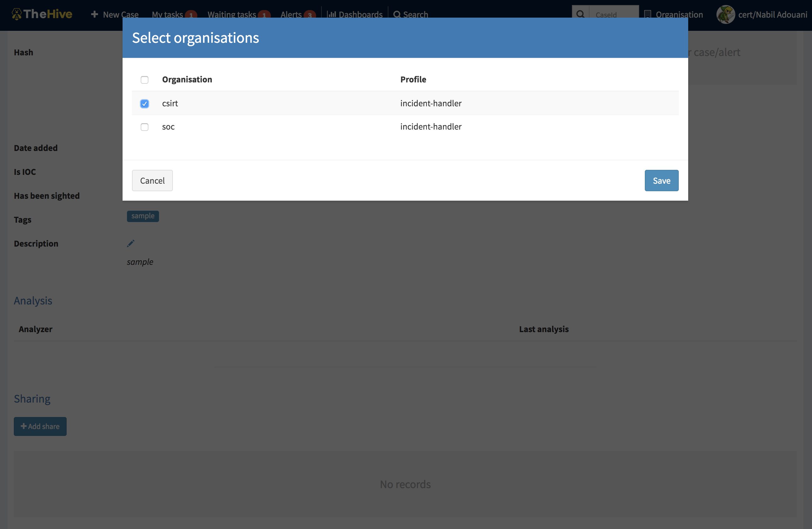Click the Cancel button in the dialog

pyautogui.click(x=152, y=181)
